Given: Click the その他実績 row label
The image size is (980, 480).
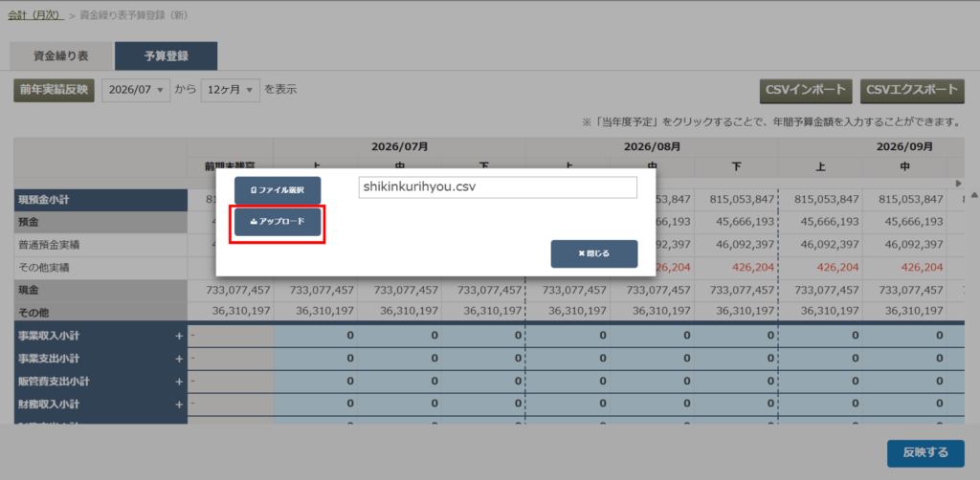Looking at the screenshot, I should 100,268.
